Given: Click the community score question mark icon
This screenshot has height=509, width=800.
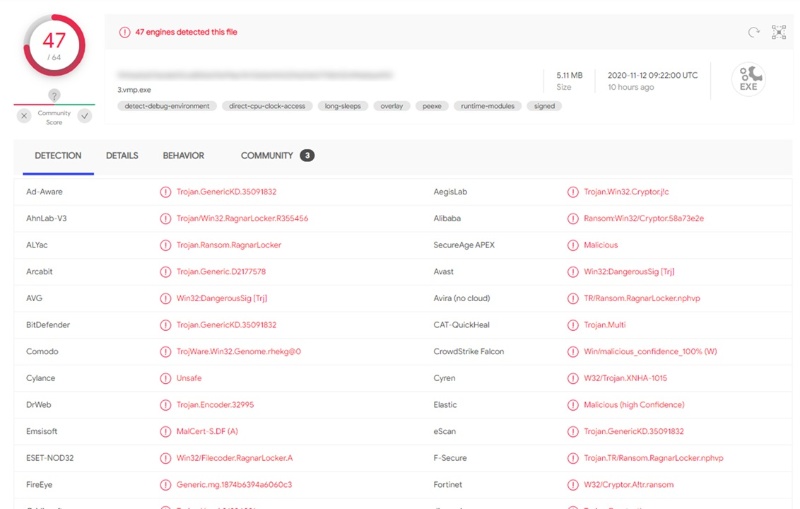Looking at the screenshot, I should [x=54, y=96].
